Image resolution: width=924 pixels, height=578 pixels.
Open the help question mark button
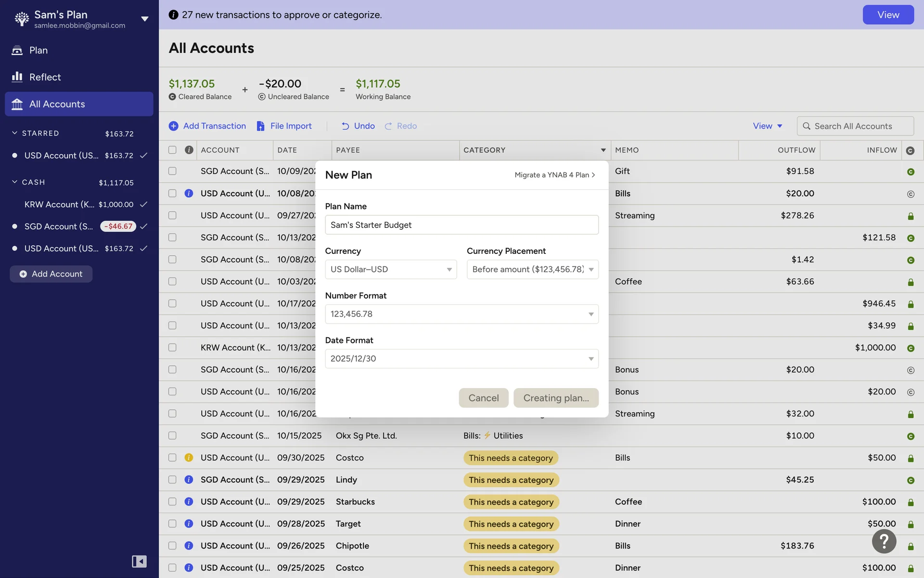pyautogui.click(x=884, y=541)
